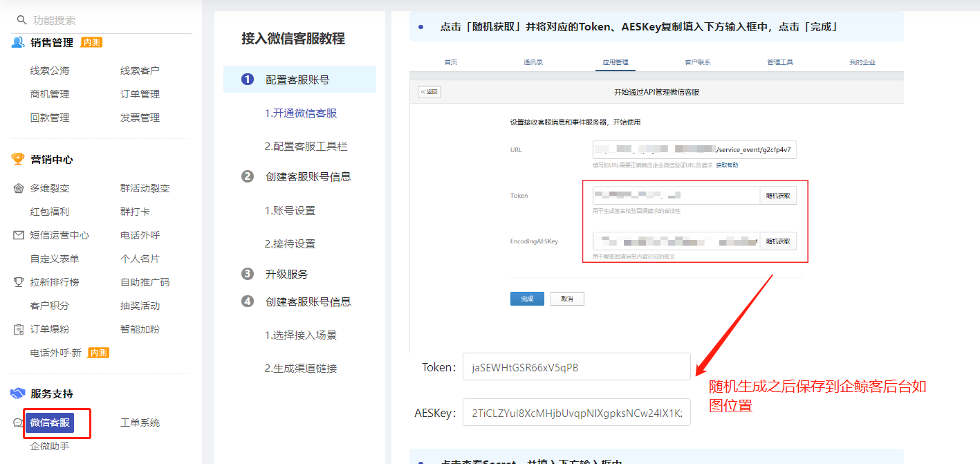The width and height of the screenshot is (980, 464).
Task: Open the 智能加粉 feature
Action: pos(140,329)
